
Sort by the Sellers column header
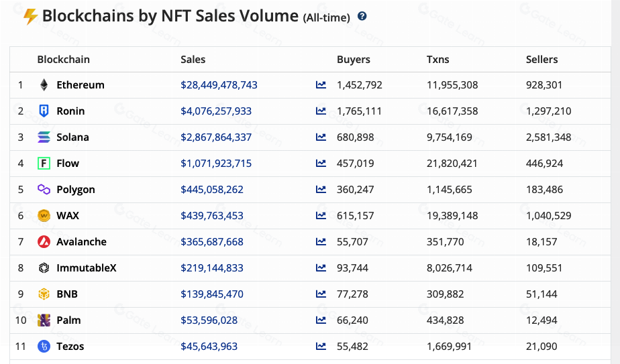[x=541, y=59]
